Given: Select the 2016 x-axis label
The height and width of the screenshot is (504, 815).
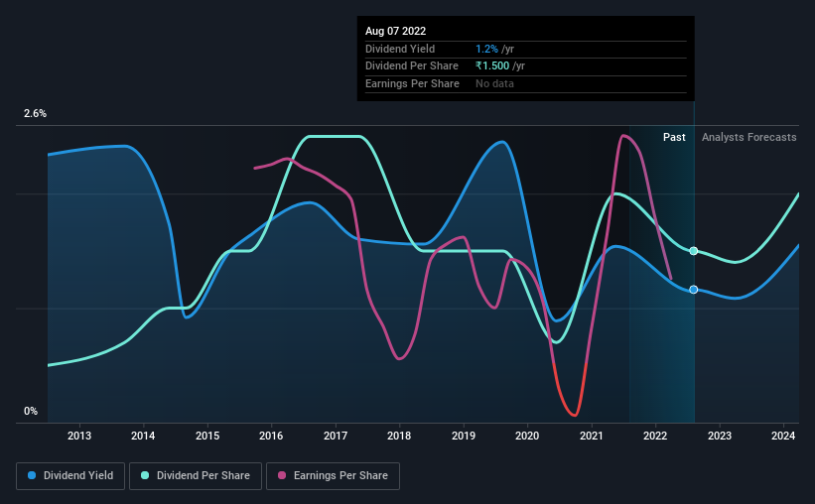Looking at the screenshot, I should [x=271, y=436].
